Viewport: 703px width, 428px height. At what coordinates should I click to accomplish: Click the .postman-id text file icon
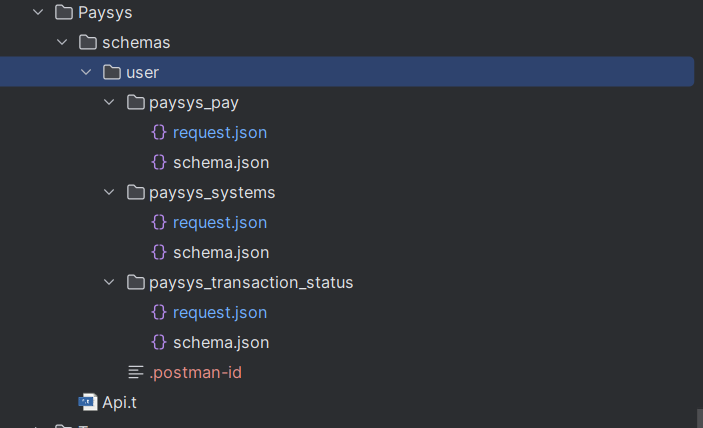pos(136,372)
